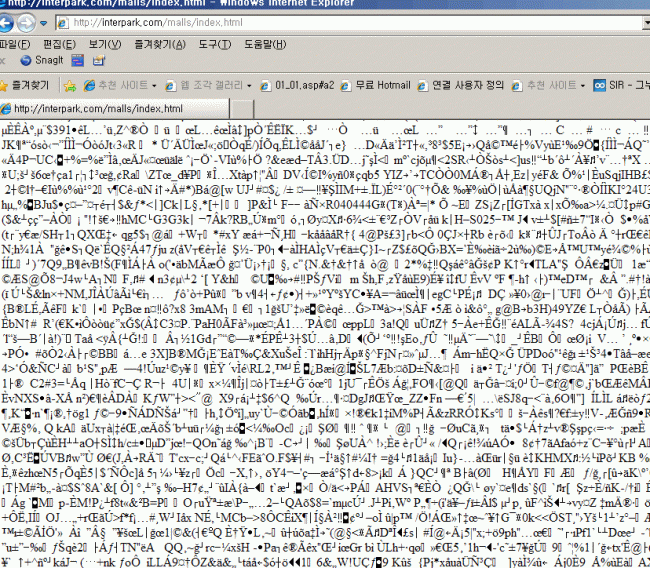
Task: Open the second 추천 사이트 favorite link
Action: pos(544,85)
